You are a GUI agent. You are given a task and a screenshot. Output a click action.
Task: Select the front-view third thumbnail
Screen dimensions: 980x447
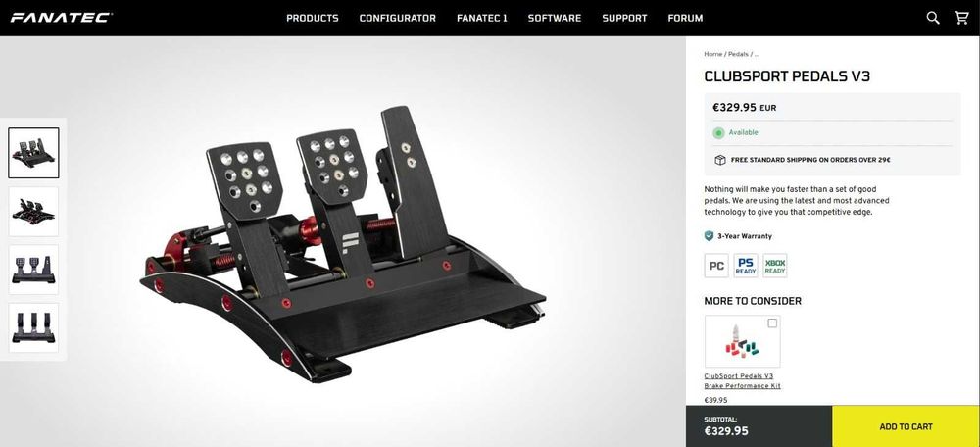coord(33,270)
